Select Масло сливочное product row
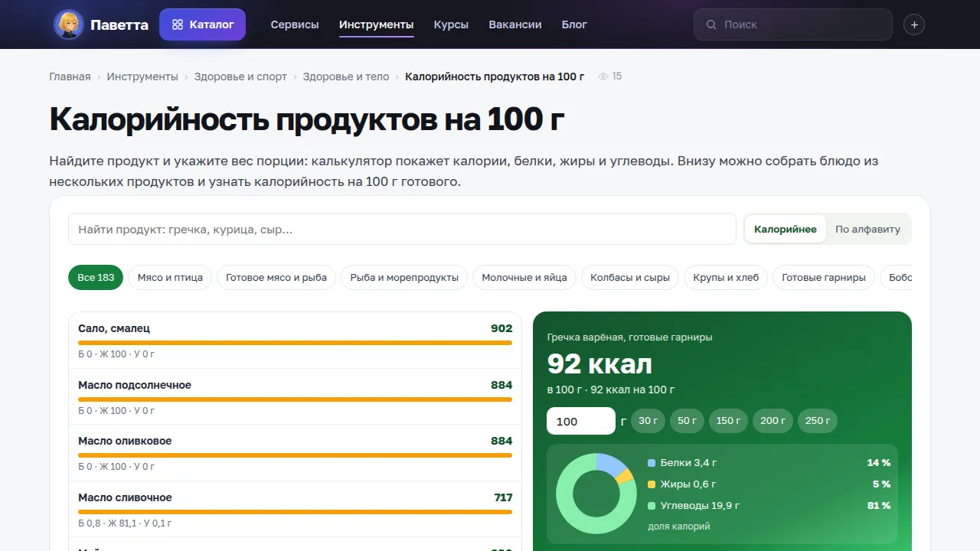 click(295, 509)
